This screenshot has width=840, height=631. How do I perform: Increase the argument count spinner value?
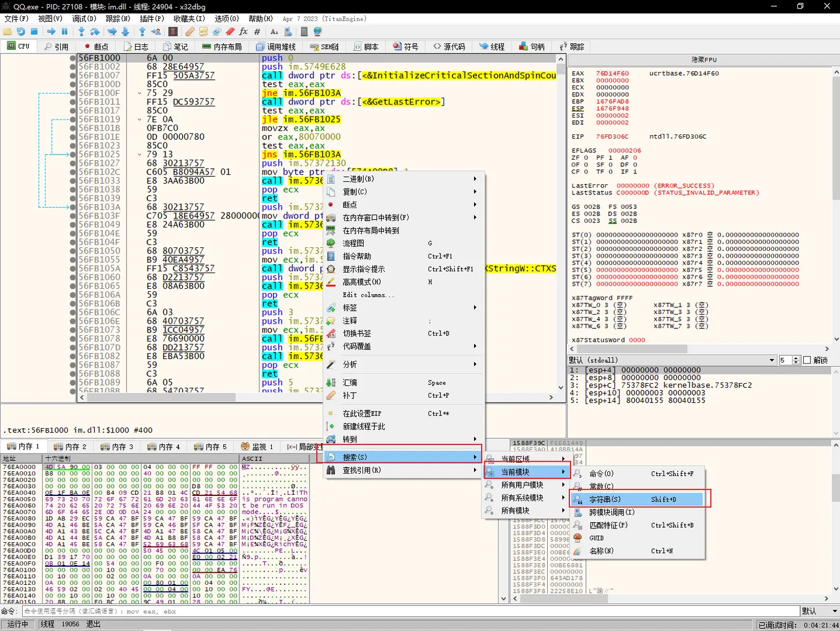click(x=796, y=358)
